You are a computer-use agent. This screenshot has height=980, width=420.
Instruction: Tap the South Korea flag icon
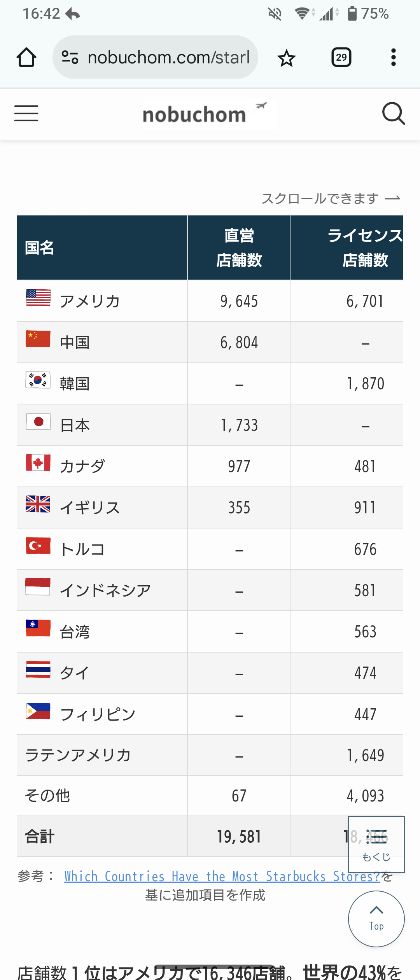point(38,380)
